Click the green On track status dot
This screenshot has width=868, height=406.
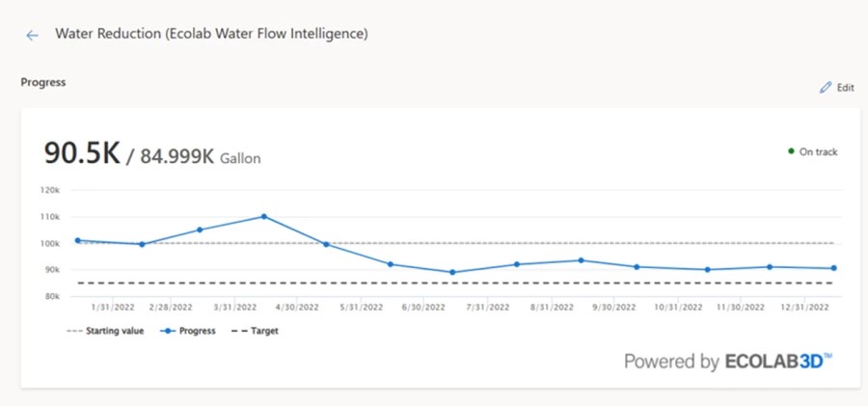(791, 151)
